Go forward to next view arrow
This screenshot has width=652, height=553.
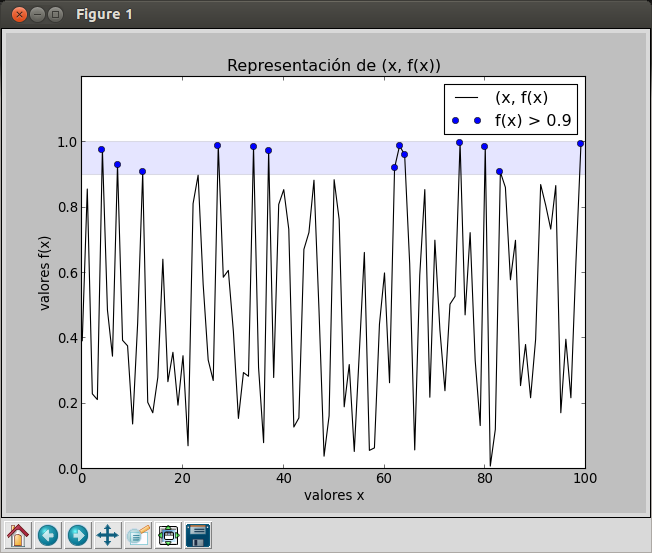(78, 535)
